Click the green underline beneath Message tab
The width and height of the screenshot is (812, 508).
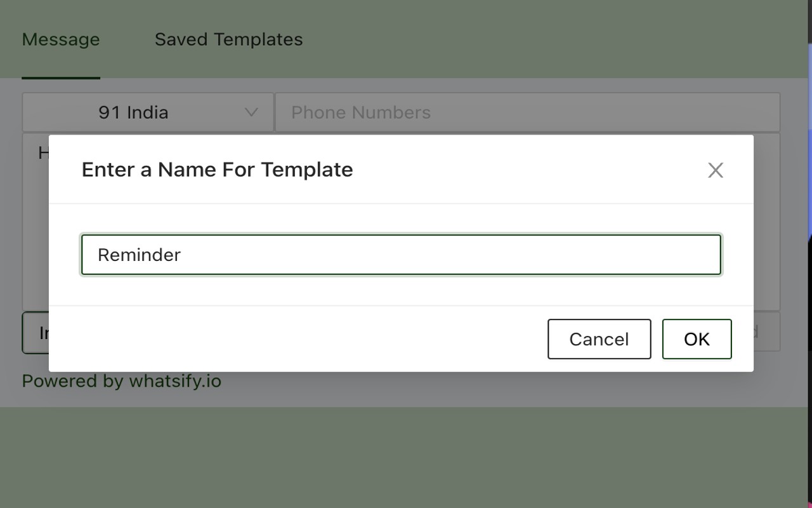coord(61,78)
